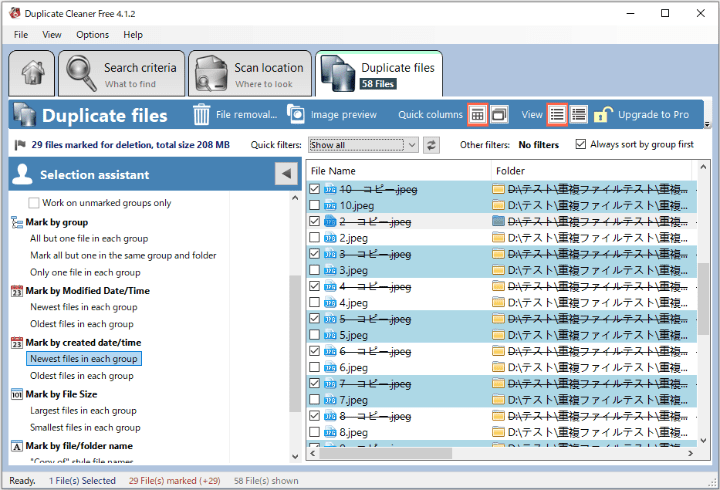Click the 4.jpeg file icon
The width and height of the screenshot is (720, 490).
coord(330,303)
